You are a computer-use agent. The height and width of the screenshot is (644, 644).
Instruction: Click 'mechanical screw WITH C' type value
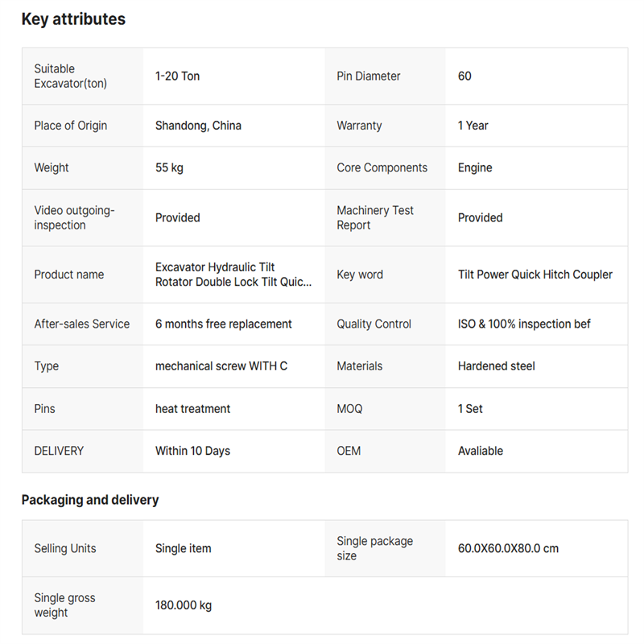click(x=221, y=366)
